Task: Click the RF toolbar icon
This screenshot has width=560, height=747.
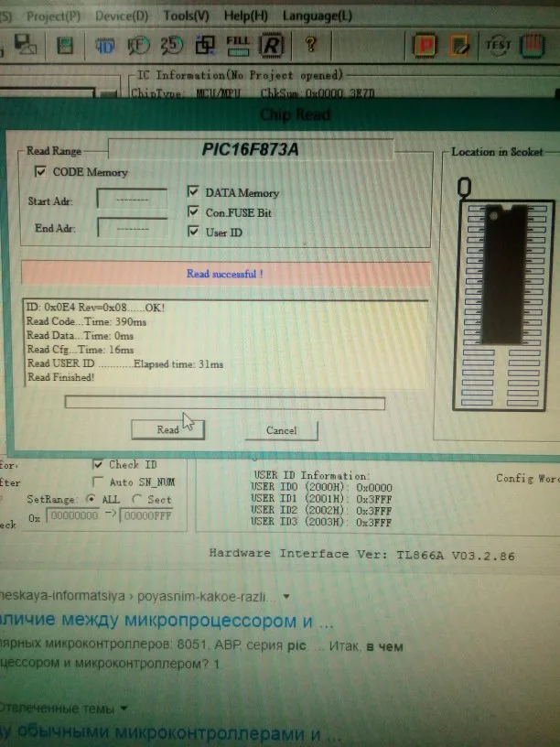Action: pos(138,46)
